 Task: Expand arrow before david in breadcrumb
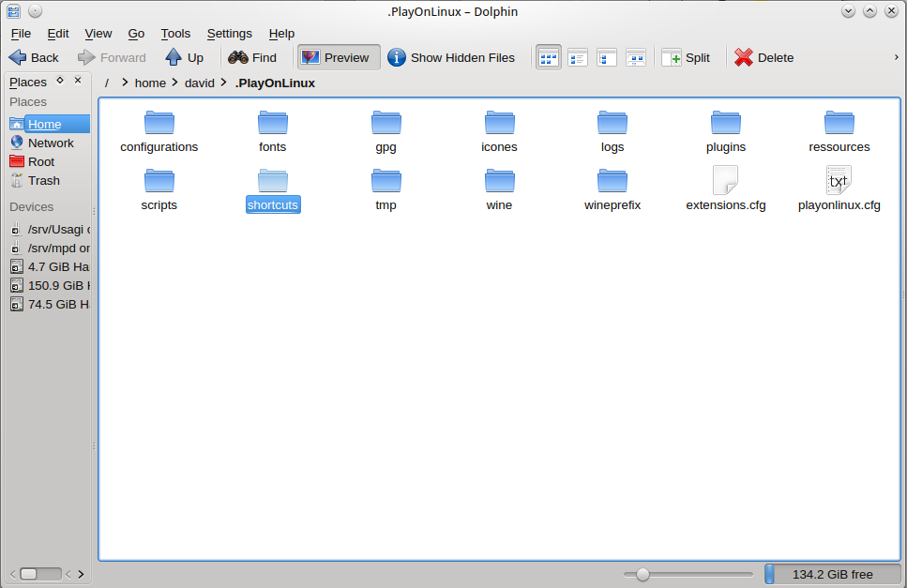pos(174,83)
